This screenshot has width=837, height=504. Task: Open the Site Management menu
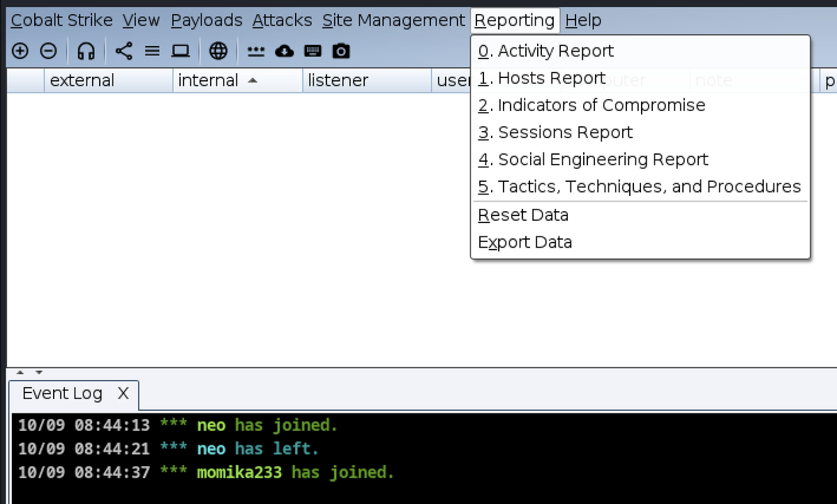[x=393, y=21]
